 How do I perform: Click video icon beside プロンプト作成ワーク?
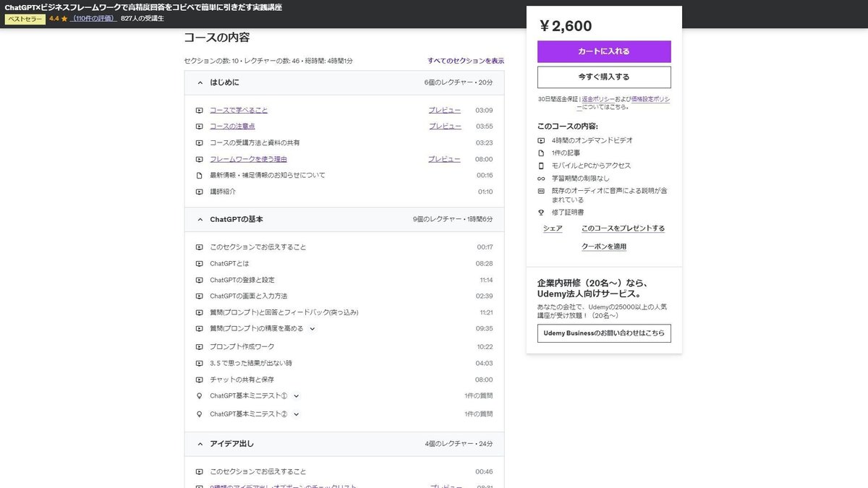tap(200, 347)
